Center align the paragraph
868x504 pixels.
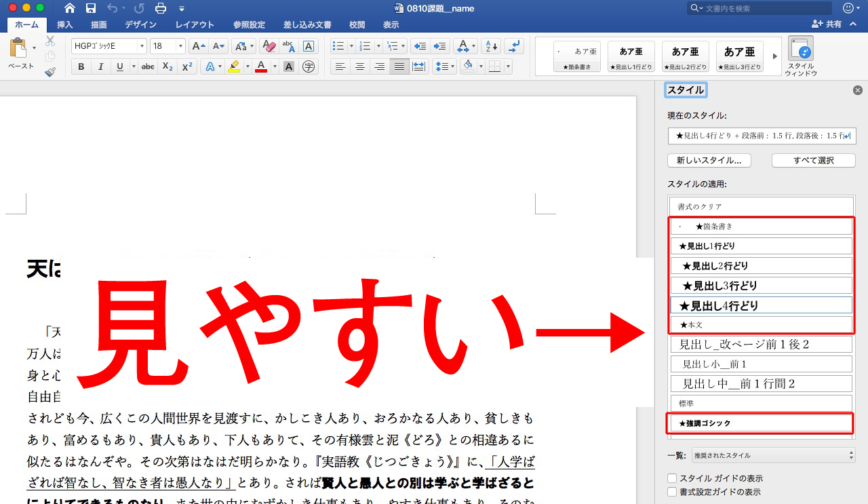coord(360,66)
